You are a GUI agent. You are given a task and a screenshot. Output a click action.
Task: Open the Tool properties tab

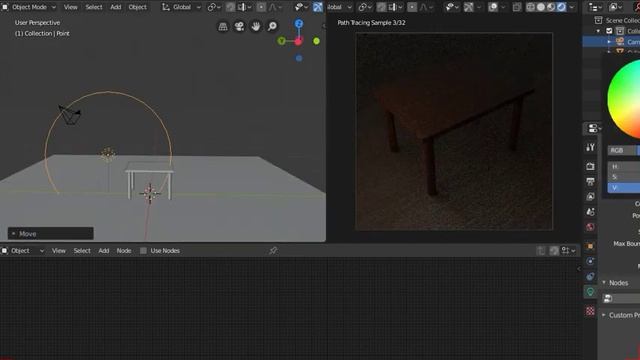[x=590, y=147]
